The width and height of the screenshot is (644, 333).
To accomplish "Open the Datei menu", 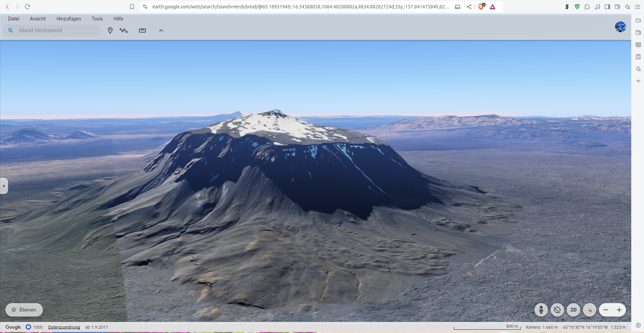I will [14, 19].
